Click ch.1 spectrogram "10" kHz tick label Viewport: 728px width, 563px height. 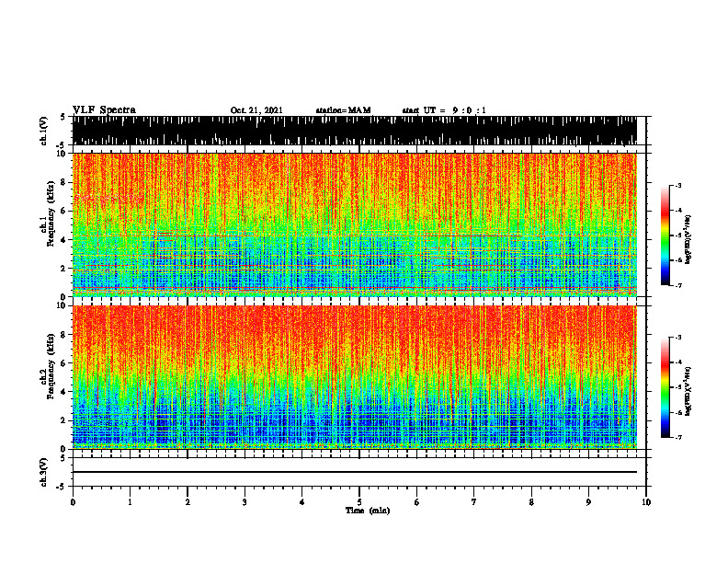click(x=61, y=154)
